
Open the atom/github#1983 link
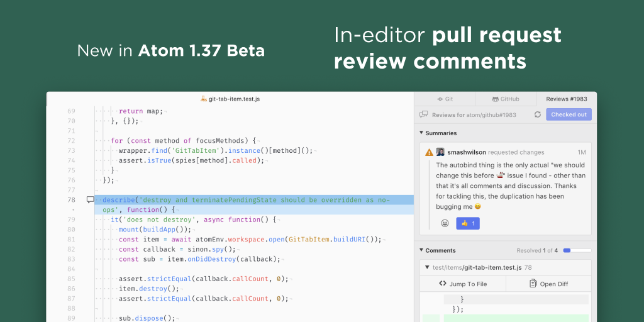492,114
